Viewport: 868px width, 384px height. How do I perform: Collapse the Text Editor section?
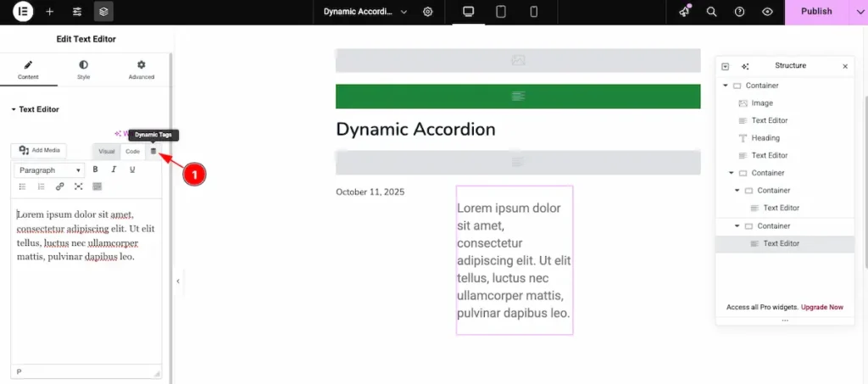click(34, 109)
